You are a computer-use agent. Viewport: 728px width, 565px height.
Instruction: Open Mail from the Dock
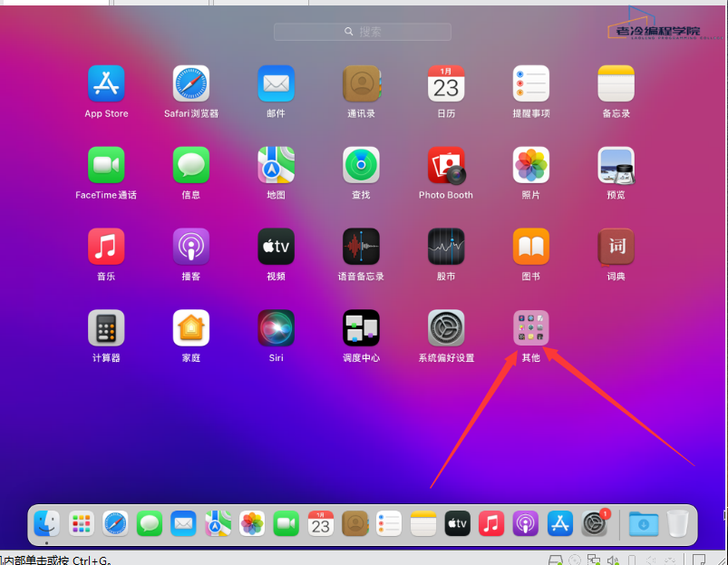pos(183,523)
